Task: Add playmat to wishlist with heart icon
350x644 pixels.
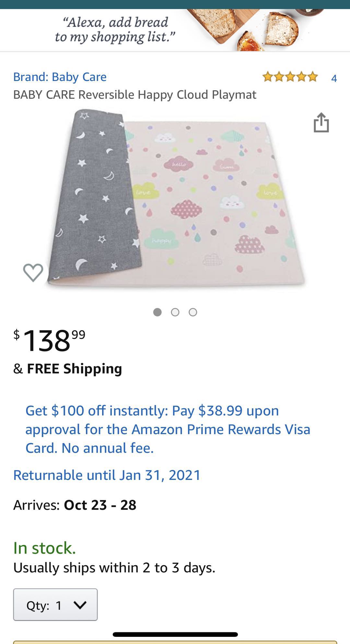Action: pyautogui.click(x=33, y=272)
